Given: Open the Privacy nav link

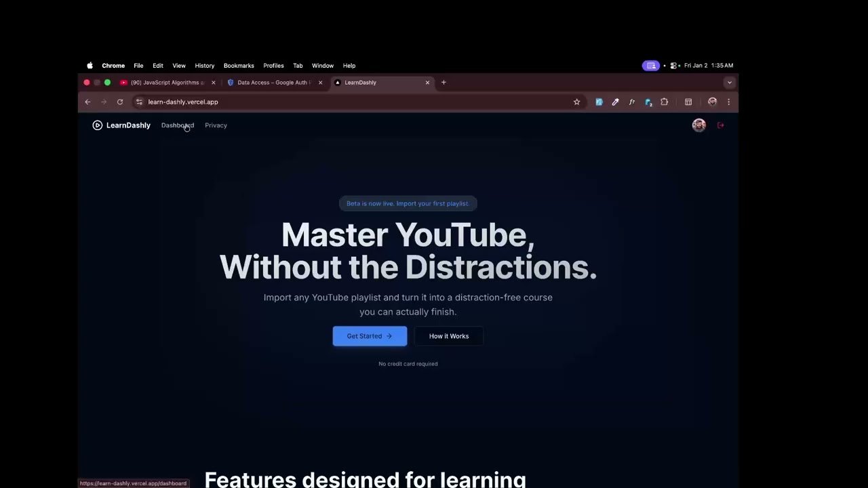Looking at the screenshot, I should [216, 125].
